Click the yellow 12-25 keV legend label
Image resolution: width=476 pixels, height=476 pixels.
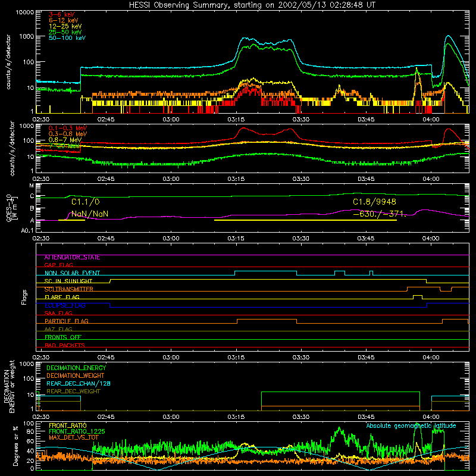65,26
